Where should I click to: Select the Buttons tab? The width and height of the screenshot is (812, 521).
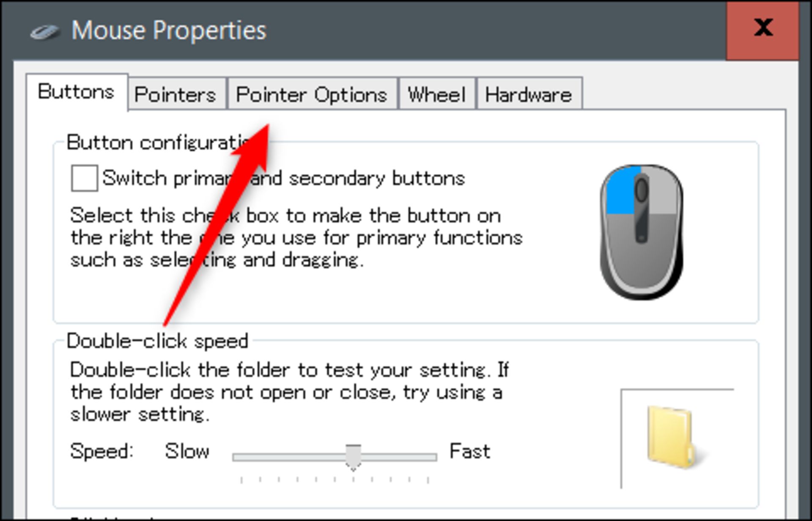coord(76,91)
